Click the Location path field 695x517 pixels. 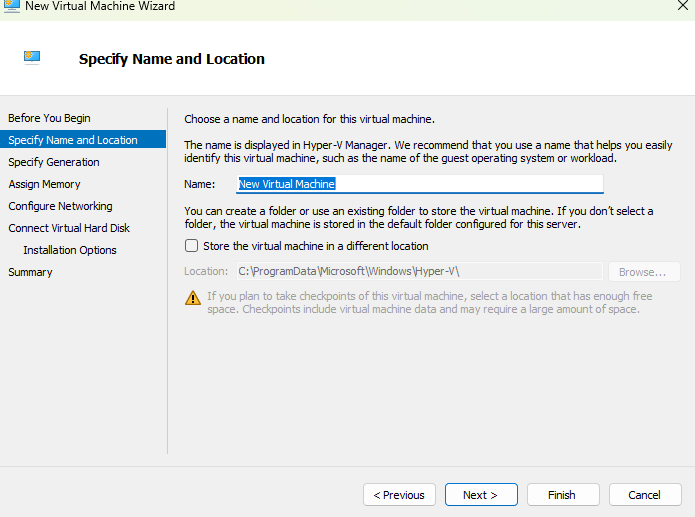point(417,272)
